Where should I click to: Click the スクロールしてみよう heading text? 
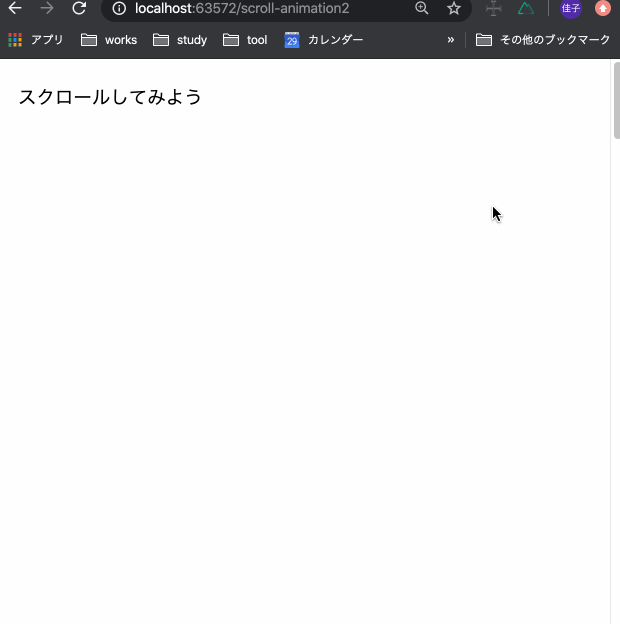pyautogui.click(x=110, y=97)
